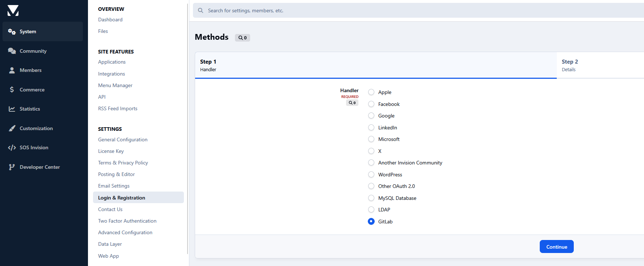644x266 pixels.
Task: Click the Commerce dollar icon
Action: 12,90
